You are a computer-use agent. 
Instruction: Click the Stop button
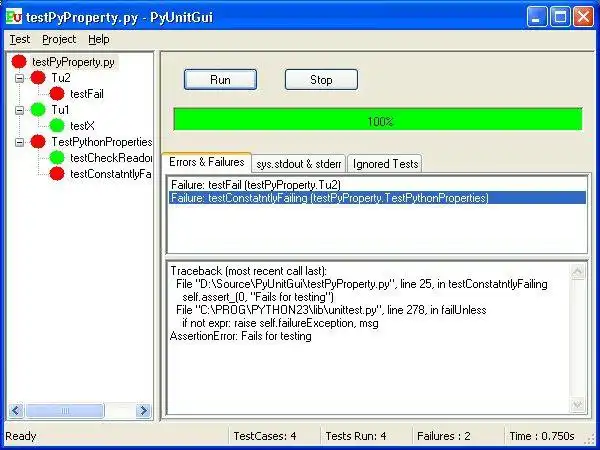point(321,80)
